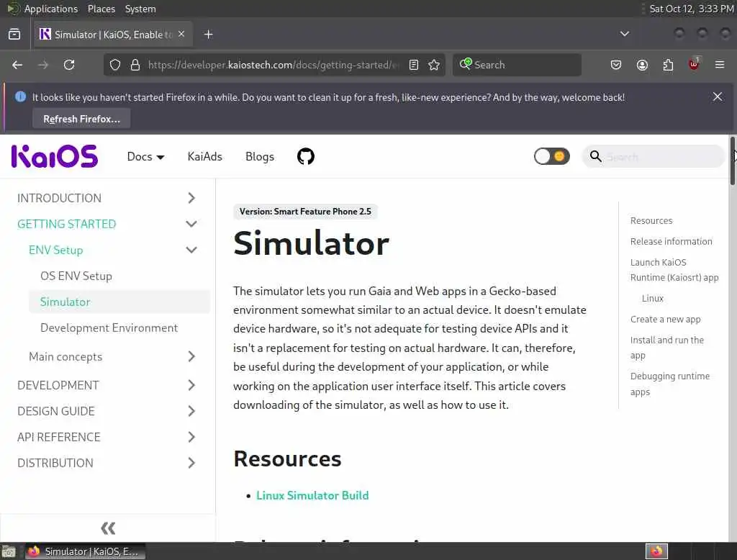Click the show desktop icon in panel

pos(9,551)
